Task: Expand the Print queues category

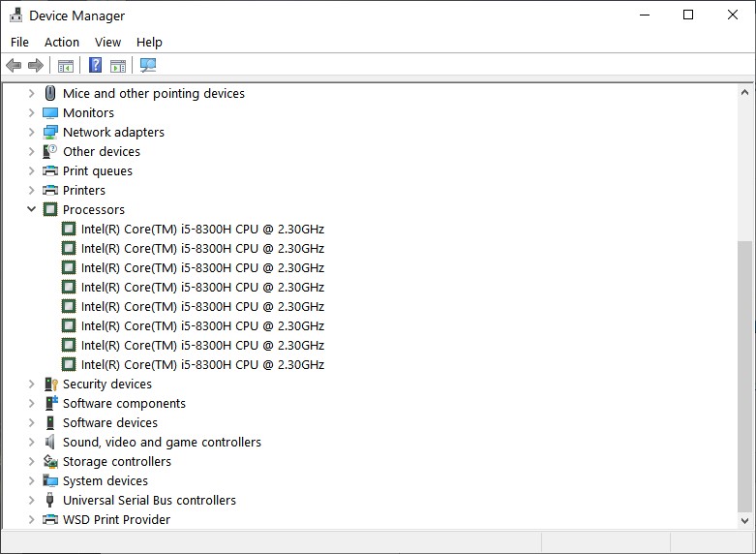Action: (31, 171)
